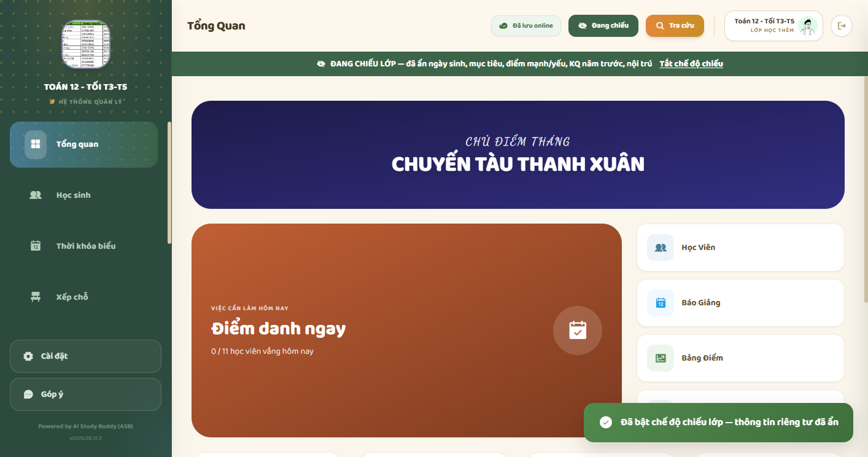This screenshot has height=457, width=868.
Task: Open Học sinh in the sidebar
Action: 83,195
